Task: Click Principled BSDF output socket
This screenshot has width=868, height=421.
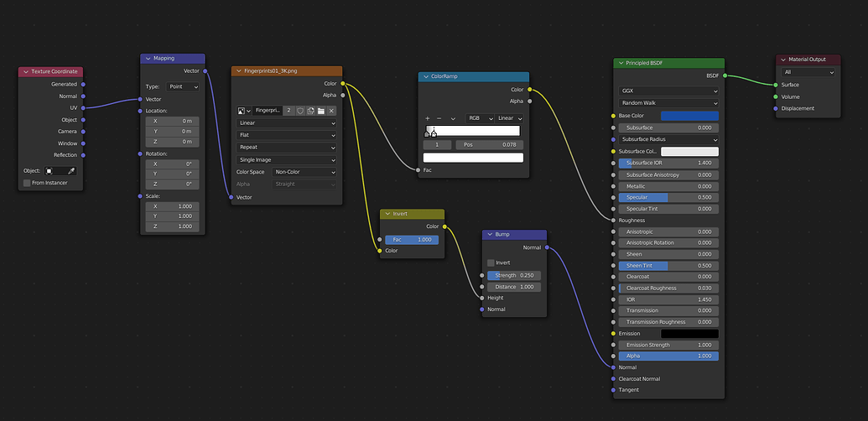Action: point(725,75)
